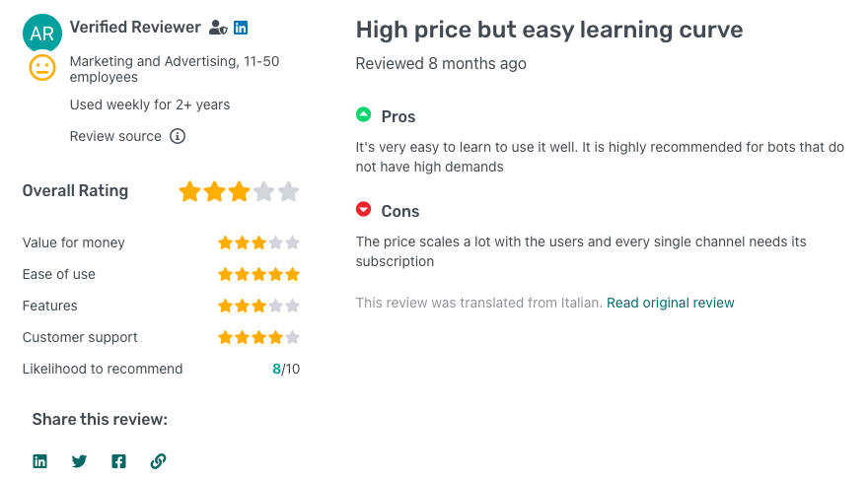Click the Review source label

tap(115, 136)
